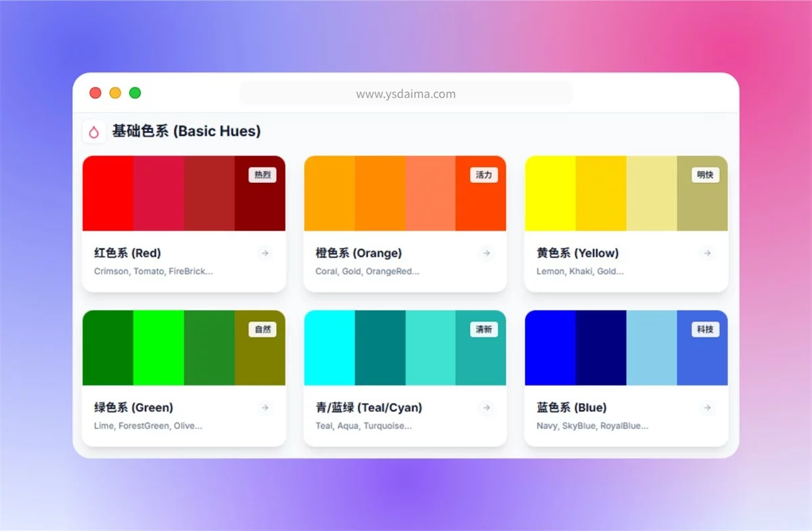Click the www.ysdaima.com address bar
Viewport: 812px width, 531px height.
[405, 93]
